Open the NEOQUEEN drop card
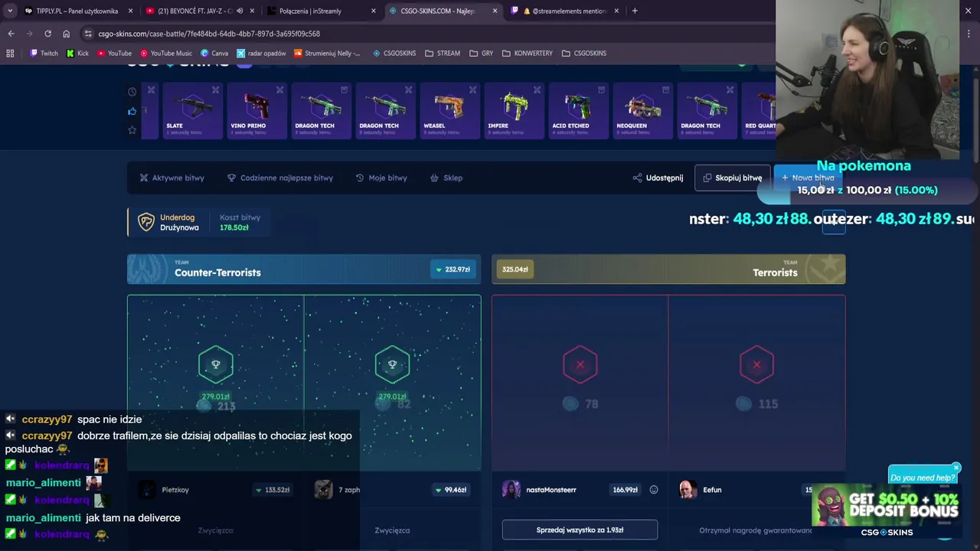 642,111
